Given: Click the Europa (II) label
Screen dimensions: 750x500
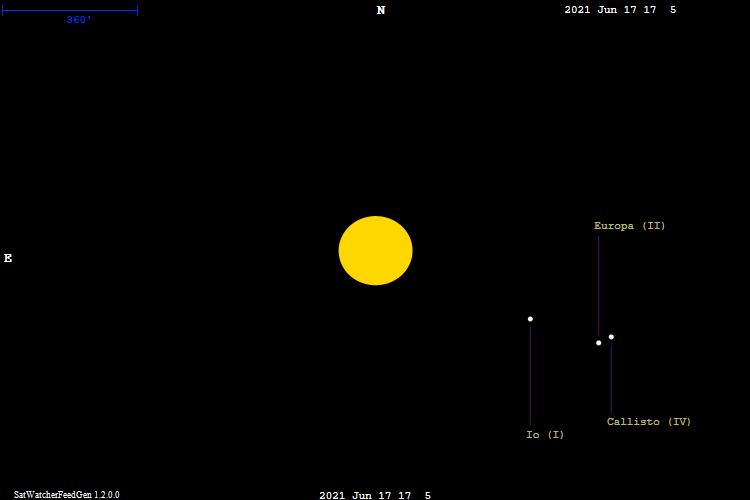Looking at the screenshot, I should (629, 226).
